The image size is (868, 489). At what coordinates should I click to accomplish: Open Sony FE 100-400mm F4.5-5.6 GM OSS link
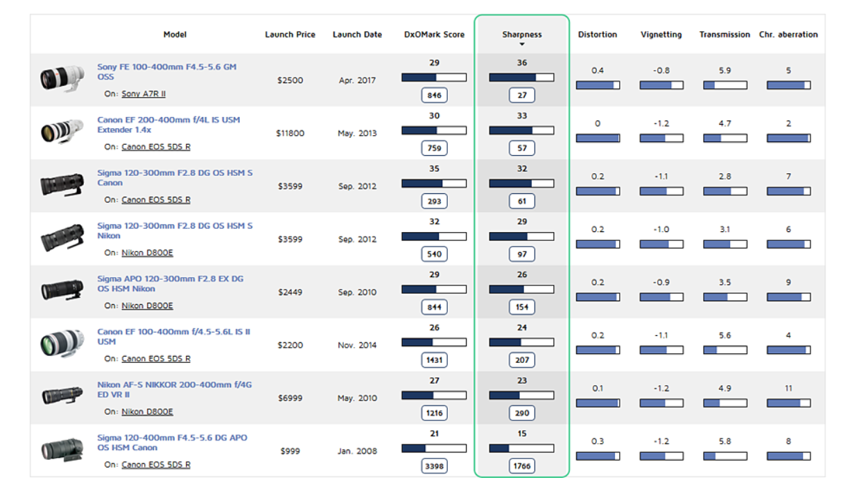166,72
